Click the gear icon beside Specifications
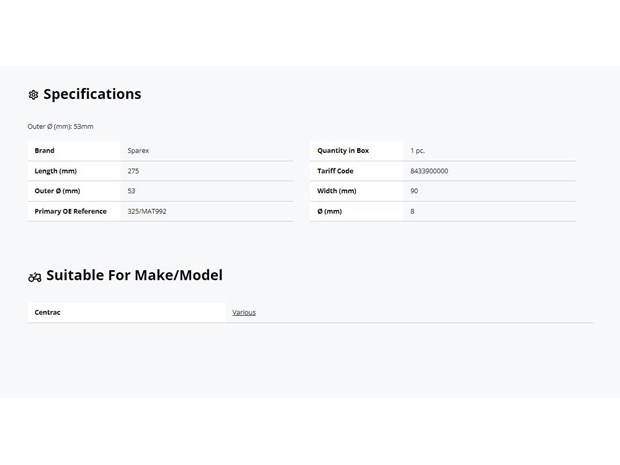 click(33, 95)
